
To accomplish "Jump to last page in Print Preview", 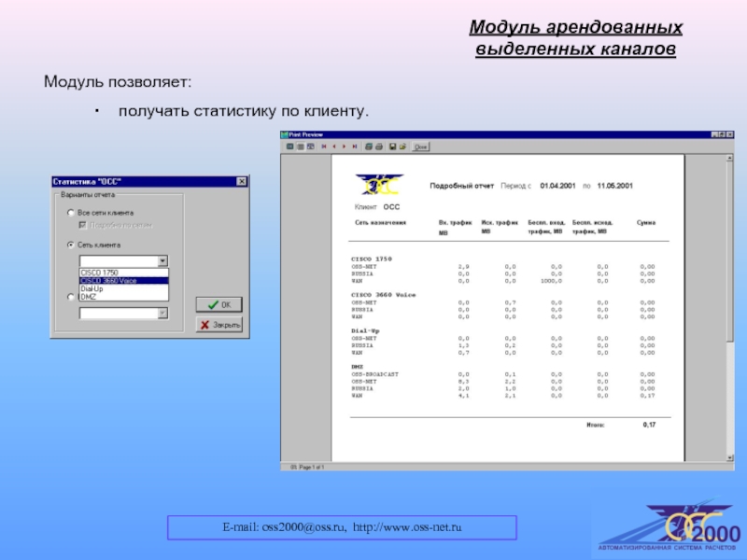I will (x=355, y=147).
